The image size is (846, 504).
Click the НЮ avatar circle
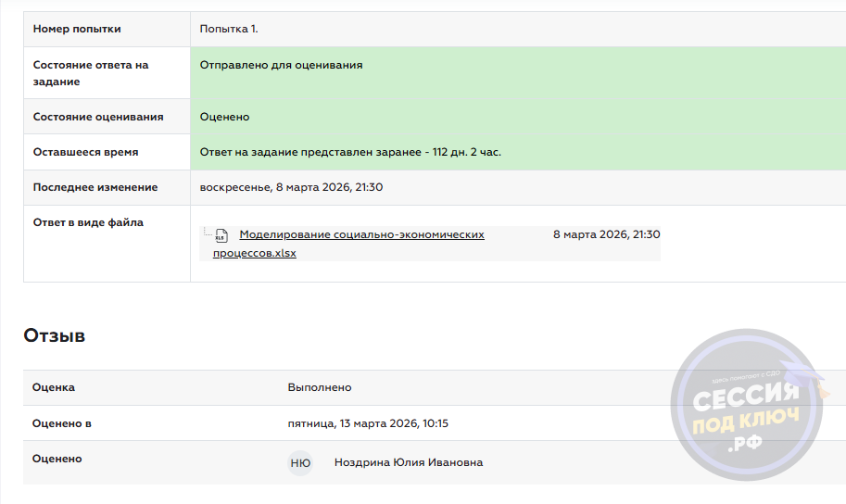[300, 462]
